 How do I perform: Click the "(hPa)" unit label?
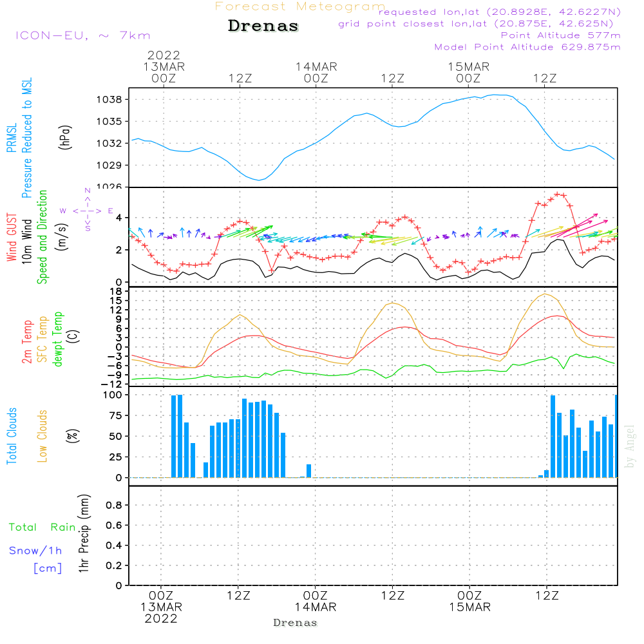tap(65, 137)
